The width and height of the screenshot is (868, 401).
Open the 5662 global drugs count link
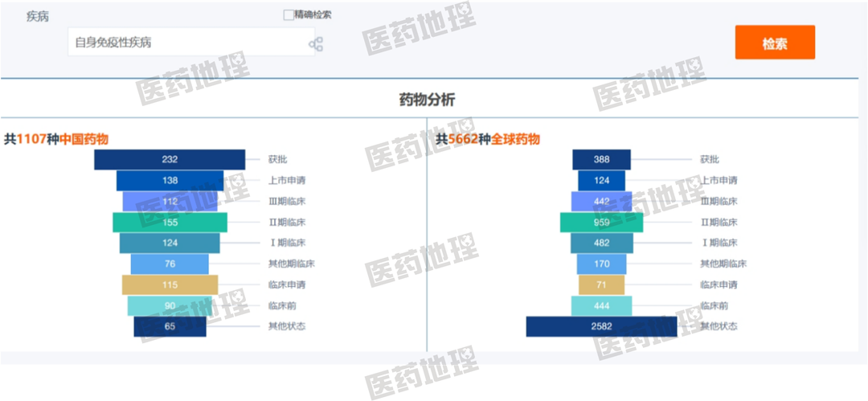click(x=463, y=139)
